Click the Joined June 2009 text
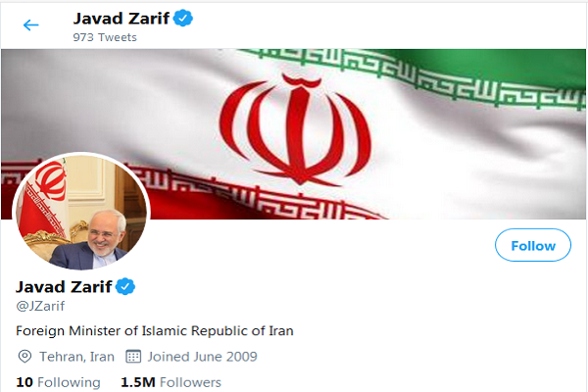 click(202, 357)
